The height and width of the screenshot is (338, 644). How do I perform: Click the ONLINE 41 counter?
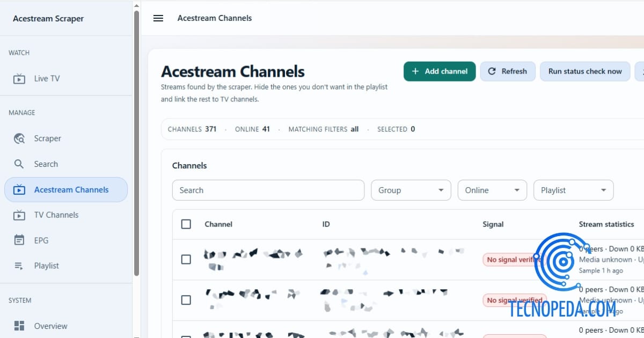pyautogui.click(x=252, y=129)
